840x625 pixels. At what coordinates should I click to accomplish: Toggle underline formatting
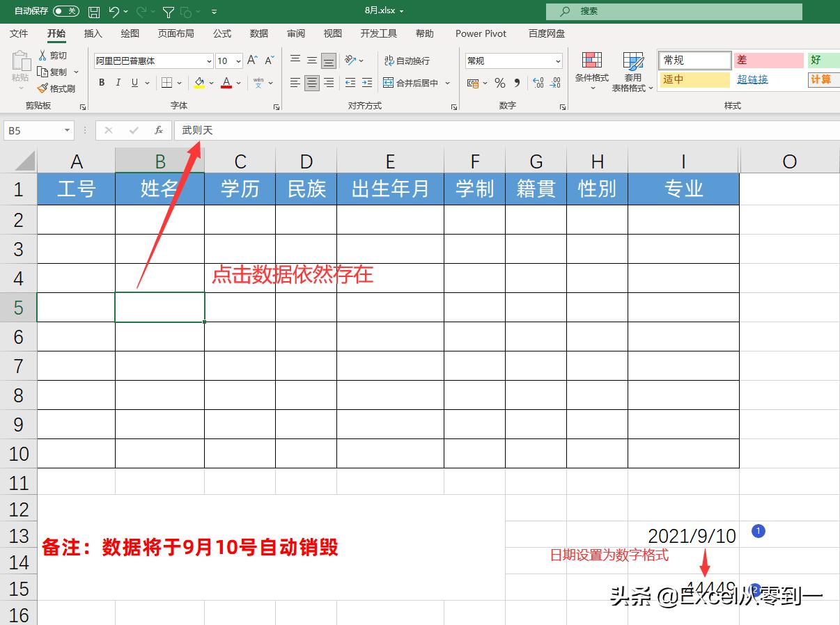(134, 83)
